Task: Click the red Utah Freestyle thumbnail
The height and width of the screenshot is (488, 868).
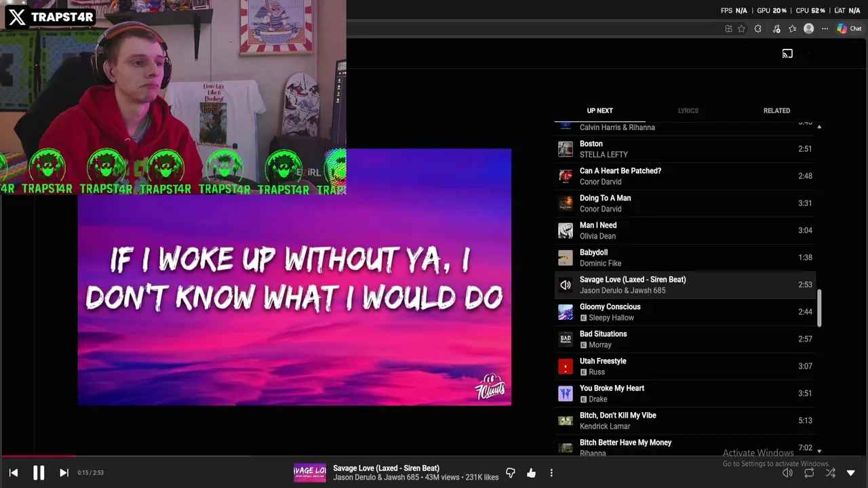Action: pyautogui.click(x=565, y=366)
